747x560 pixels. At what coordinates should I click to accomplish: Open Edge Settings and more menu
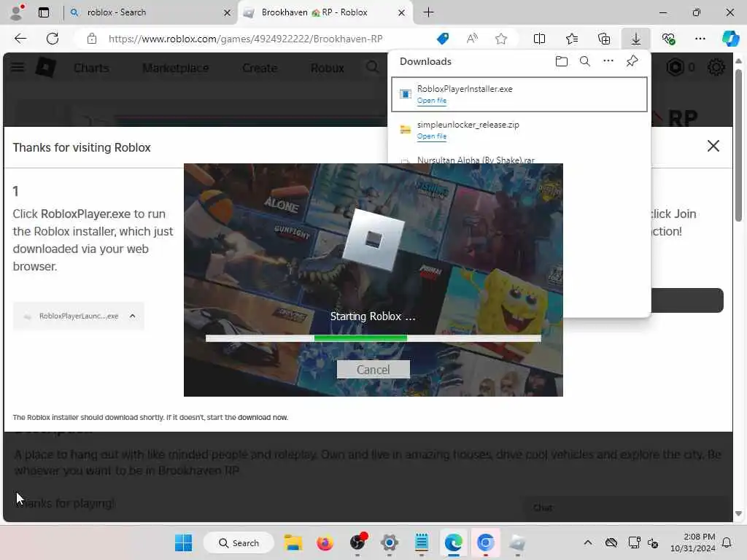point(700,39)
